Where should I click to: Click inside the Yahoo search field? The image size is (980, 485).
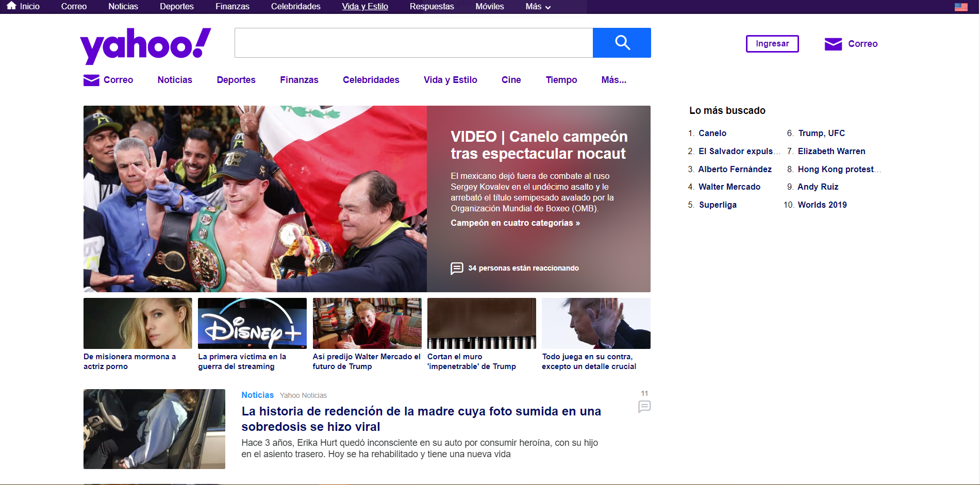click(x=413, y=43)
